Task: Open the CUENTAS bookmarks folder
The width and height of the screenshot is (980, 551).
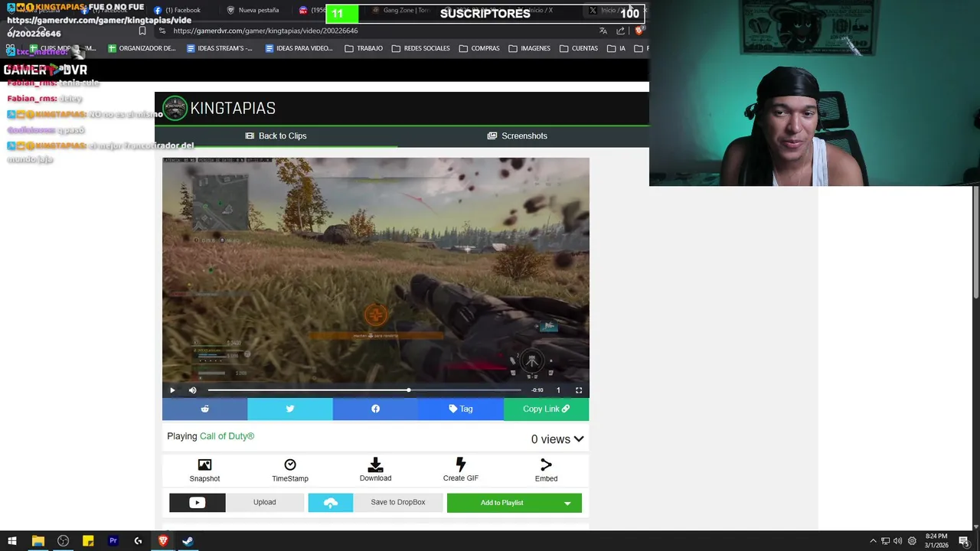Action: pos(579,48)
